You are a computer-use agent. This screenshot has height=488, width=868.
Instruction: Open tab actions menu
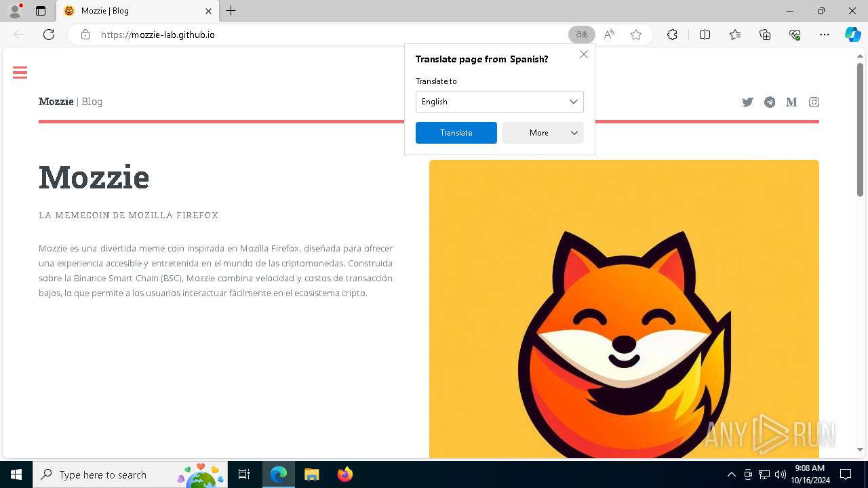[41, 11]
